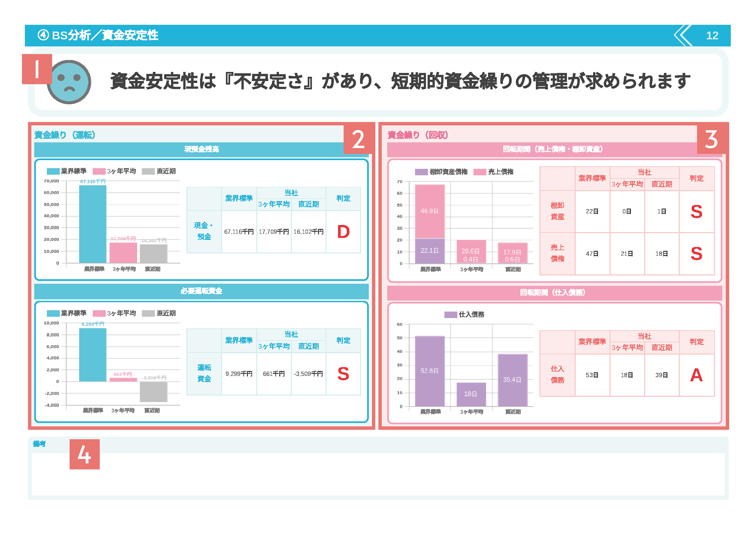Click the sad face mood icon
756x534 pixels.
[x=70, y=81]
